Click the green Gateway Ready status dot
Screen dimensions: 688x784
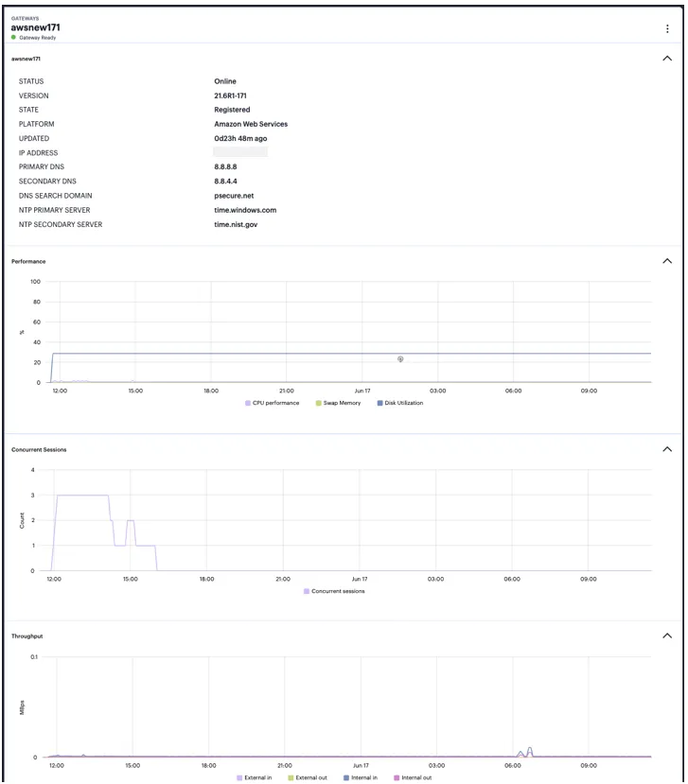point(13,38)
